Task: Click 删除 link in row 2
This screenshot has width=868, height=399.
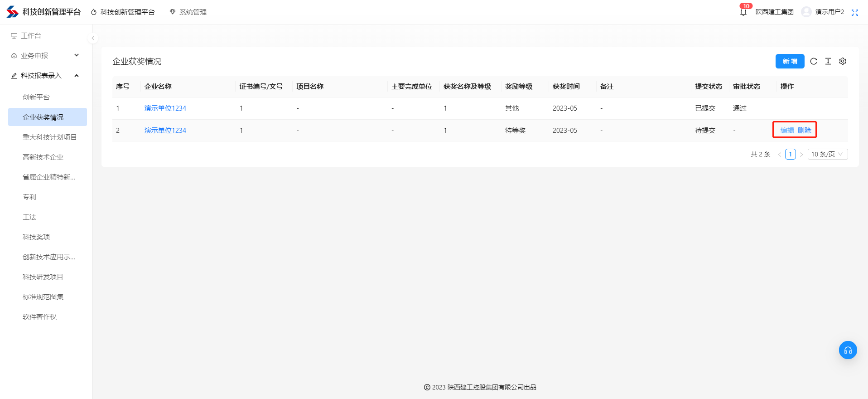Action: tap(804, 130)
